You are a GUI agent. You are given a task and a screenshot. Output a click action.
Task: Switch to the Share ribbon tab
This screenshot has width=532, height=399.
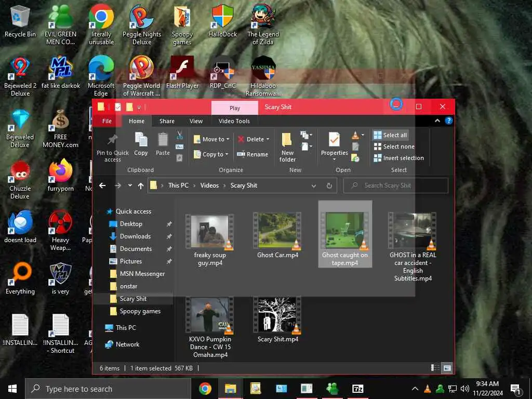(x=167, y=121)
